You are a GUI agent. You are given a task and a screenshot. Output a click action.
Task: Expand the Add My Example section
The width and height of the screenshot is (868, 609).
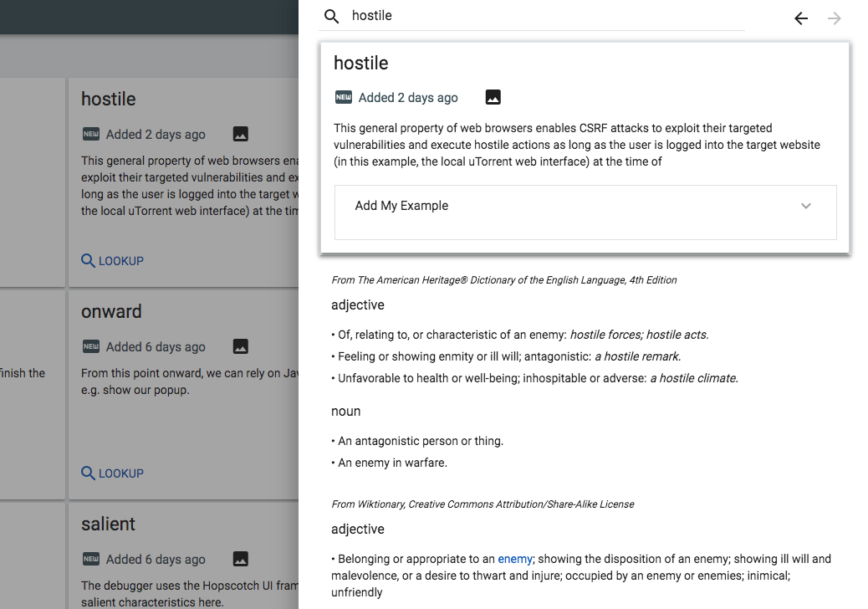coord(585,212)
